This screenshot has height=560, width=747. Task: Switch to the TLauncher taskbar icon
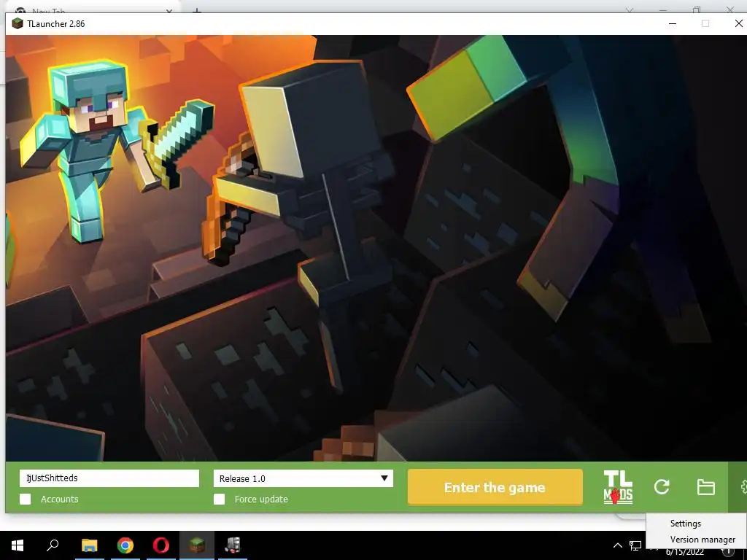pos(197,545)
